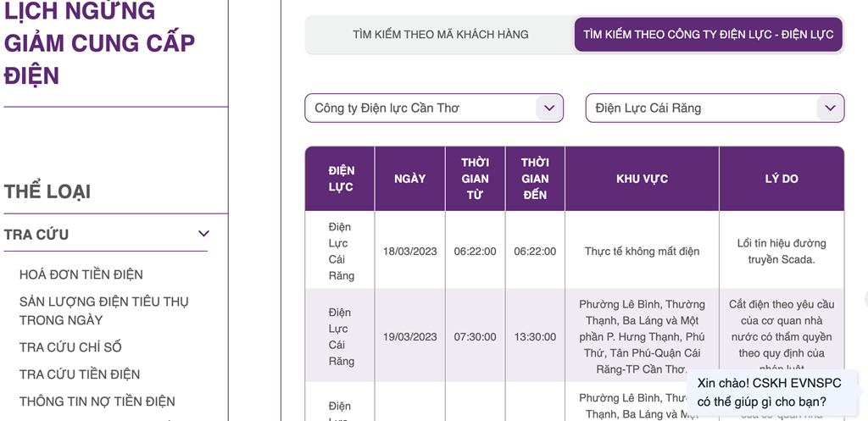Viewport: 868px width, 421px height.
Task: Click the 'Khu vực' column header
Action: click(642, 179)
